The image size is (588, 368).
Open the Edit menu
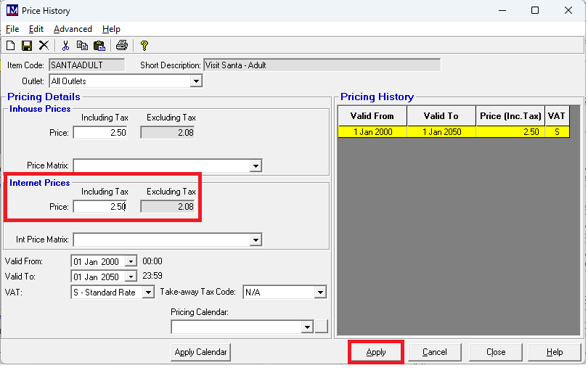[36, 29]
